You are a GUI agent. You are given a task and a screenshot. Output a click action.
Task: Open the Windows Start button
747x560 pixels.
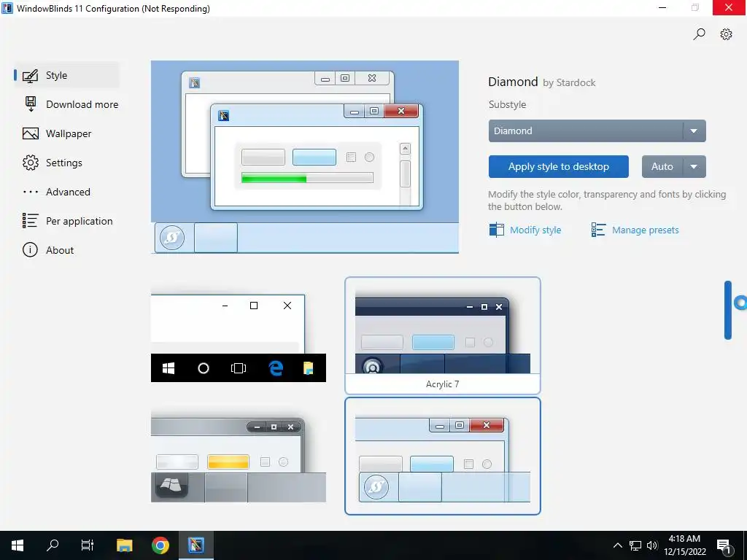coord(18,545)
